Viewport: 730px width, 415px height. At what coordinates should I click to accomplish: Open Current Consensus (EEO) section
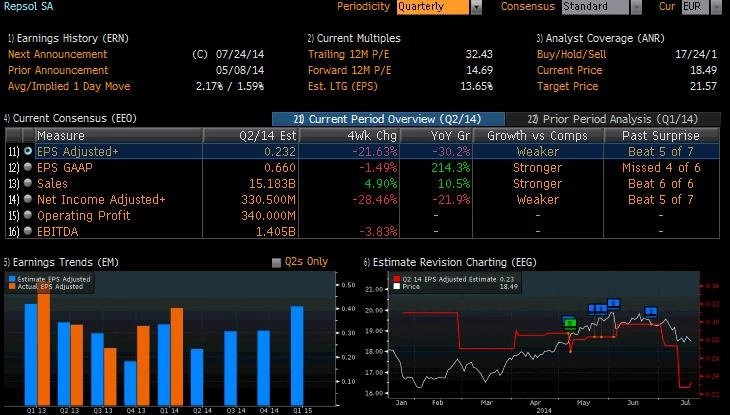[70, 118]
